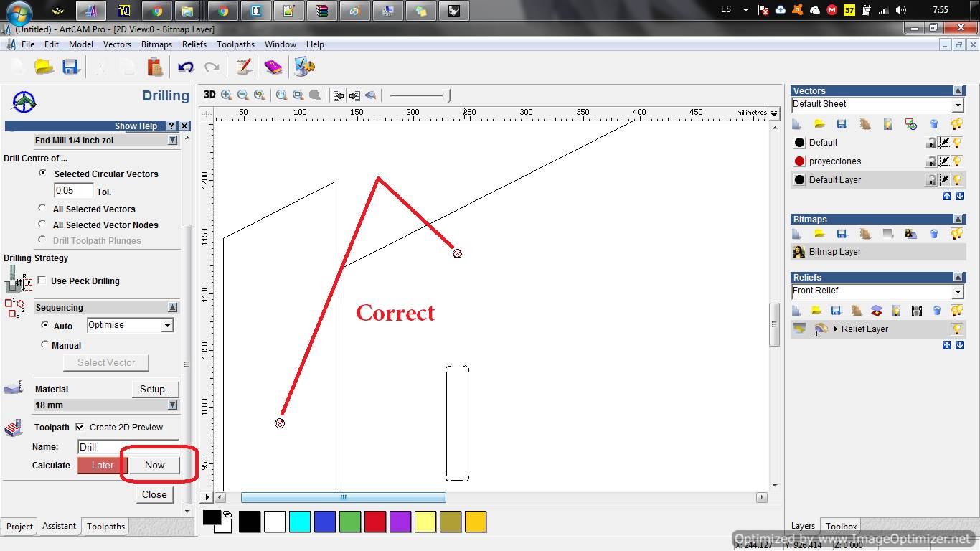Click the Paste clipboard icon in the toolbar
Screen dimensions: 980x551
click(x=154, y=67)
